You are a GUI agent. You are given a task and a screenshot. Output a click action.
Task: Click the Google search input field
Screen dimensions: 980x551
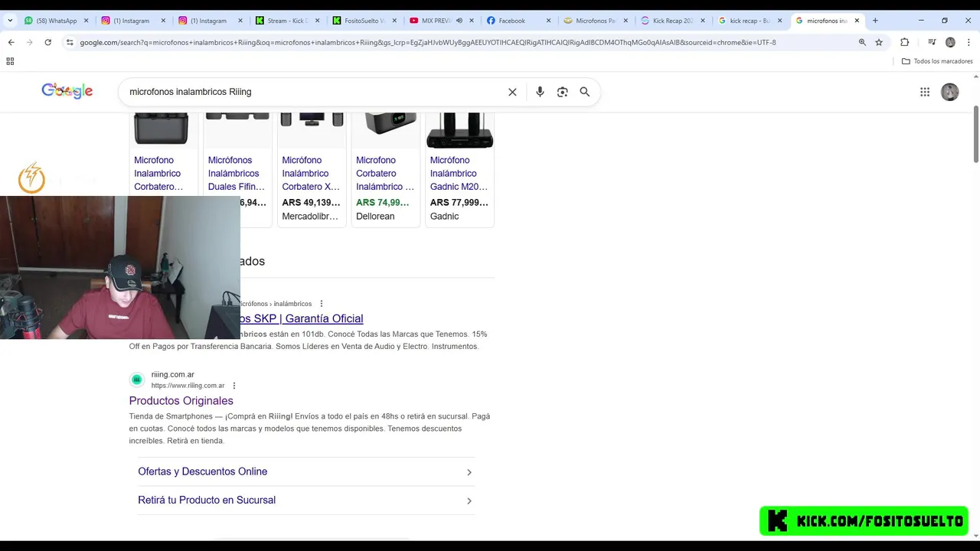click(314, 92)
